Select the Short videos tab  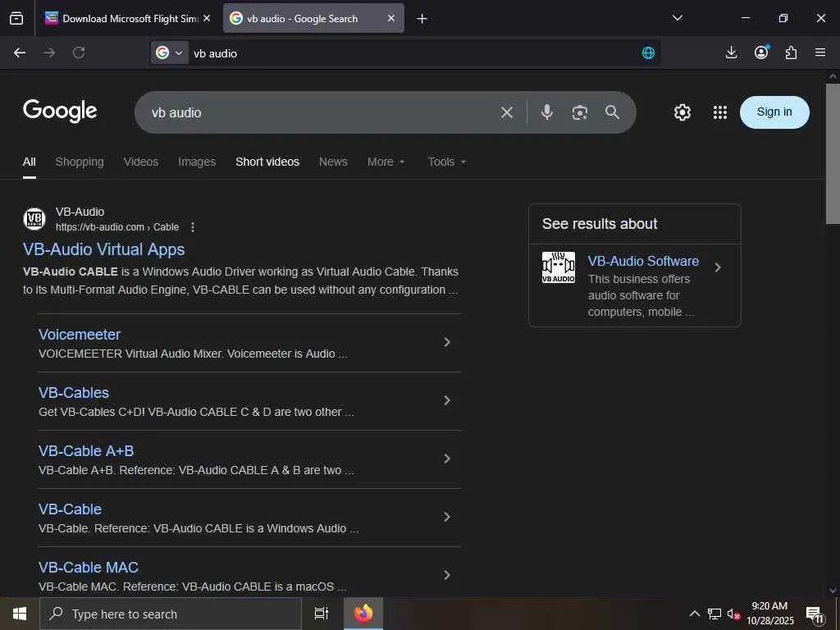(x=267, y=162)
